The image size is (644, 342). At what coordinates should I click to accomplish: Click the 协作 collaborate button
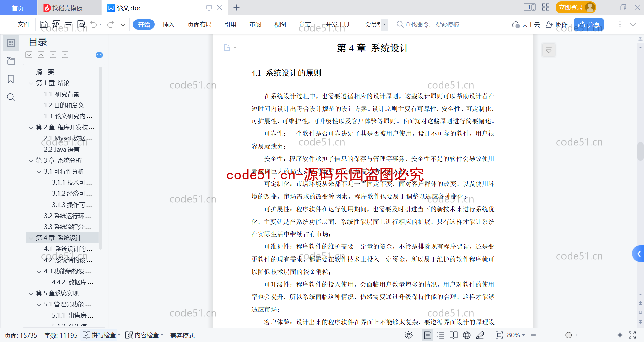point(557,25)
